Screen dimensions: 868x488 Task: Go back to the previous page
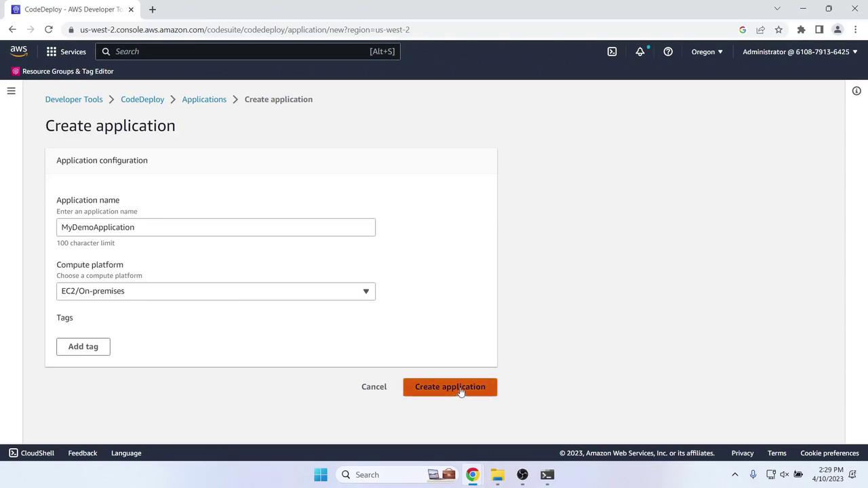tap(12, 30)
